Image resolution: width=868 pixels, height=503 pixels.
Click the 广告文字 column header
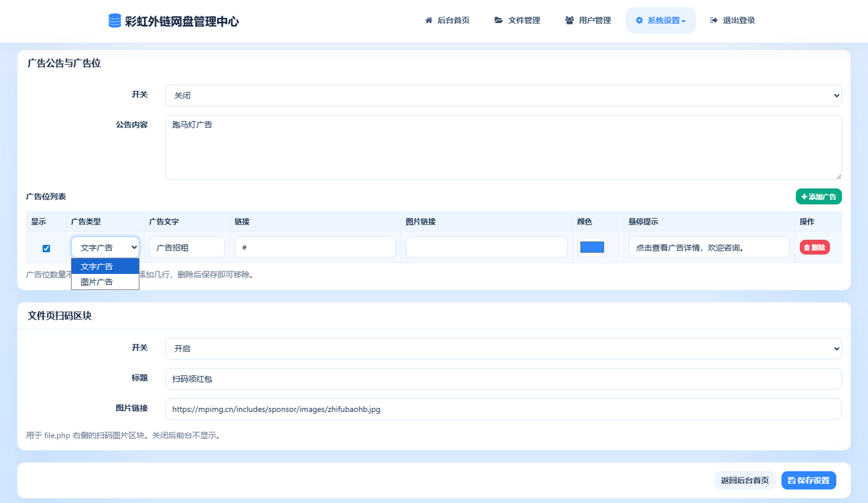(164, 222)
